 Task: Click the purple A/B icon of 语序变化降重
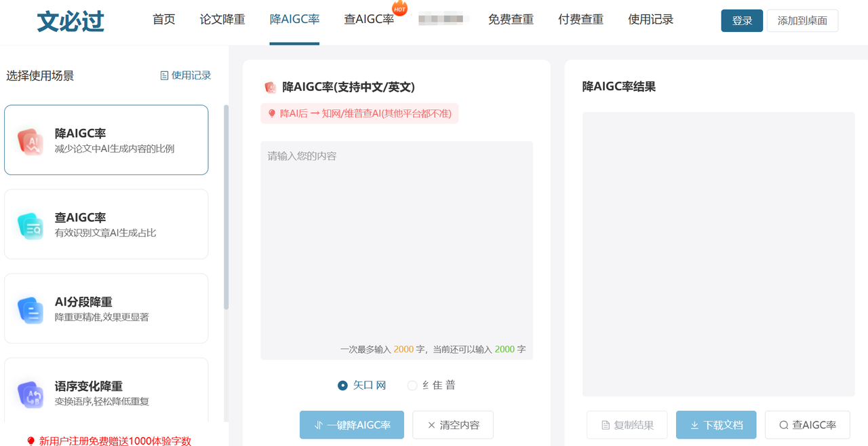pos(31,394)
